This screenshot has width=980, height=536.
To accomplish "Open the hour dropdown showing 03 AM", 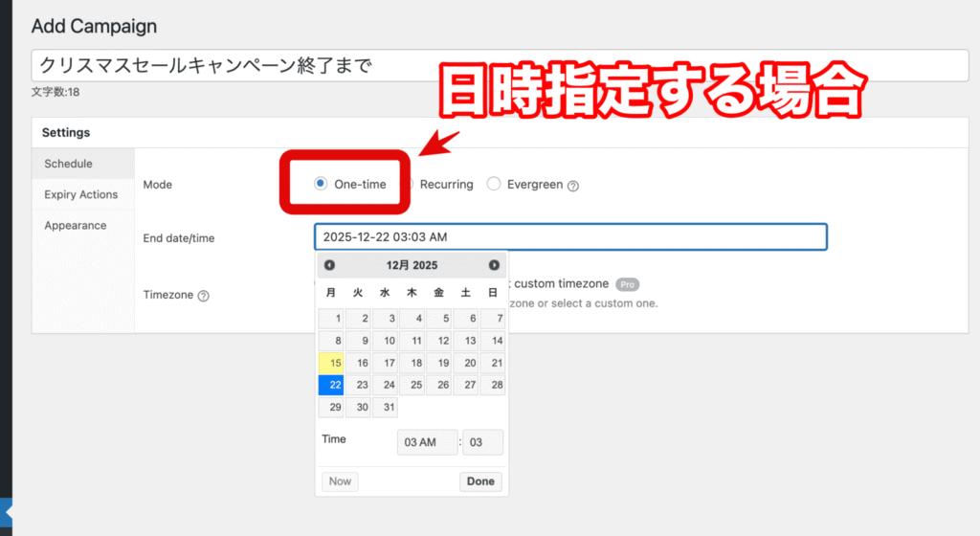I will pyautogui.click(x=428, y=442).
